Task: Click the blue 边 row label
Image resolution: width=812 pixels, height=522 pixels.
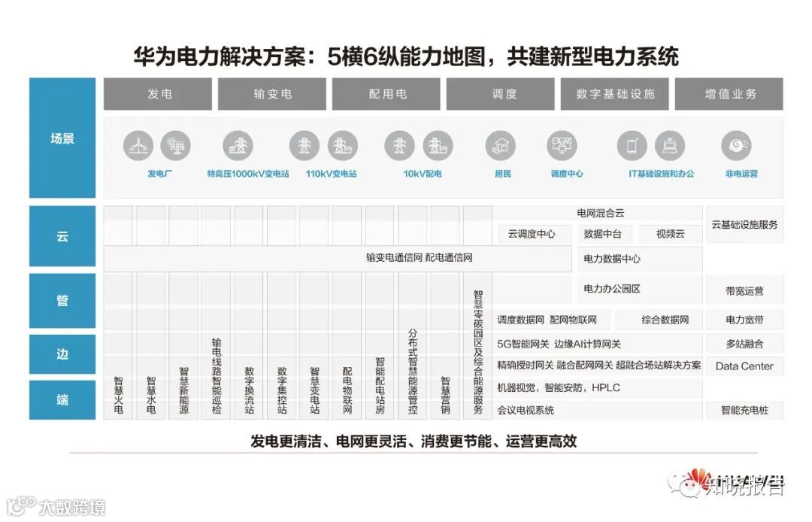Action: (x=62, y=354)
